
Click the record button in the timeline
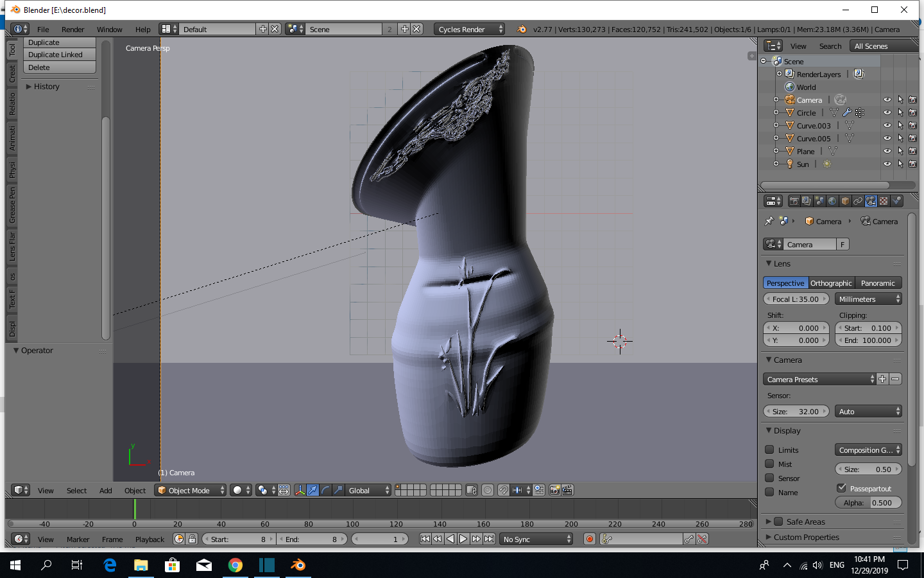click(590, 539)
